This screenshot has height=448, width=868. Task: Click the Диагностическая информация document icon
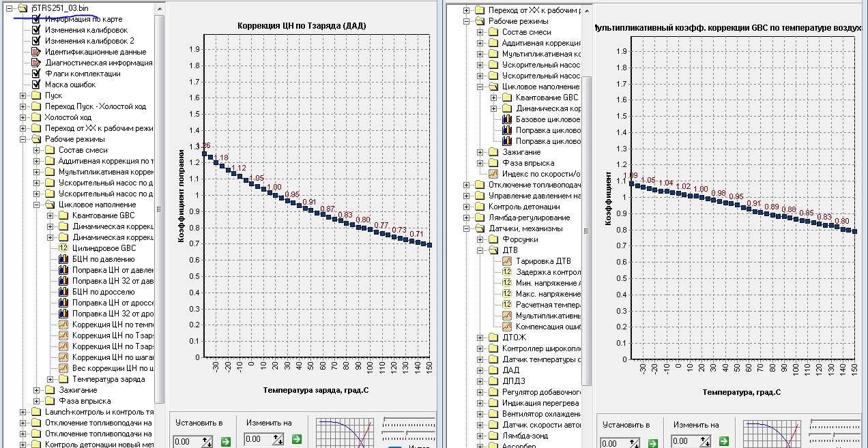(x=36, y=63)
